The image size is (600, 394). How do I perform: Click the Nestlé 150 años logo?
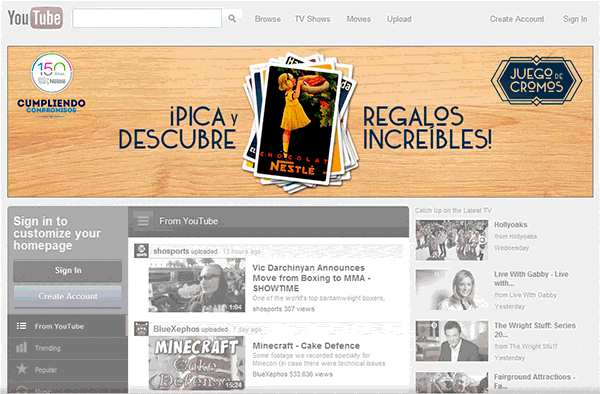tap(52, 73)
